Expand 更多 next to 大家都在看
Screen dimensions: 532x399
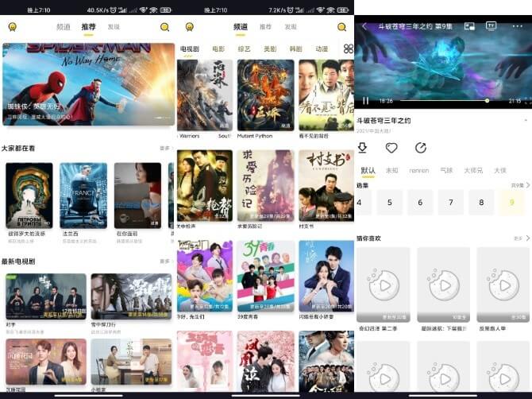click(x=166, y=148)
